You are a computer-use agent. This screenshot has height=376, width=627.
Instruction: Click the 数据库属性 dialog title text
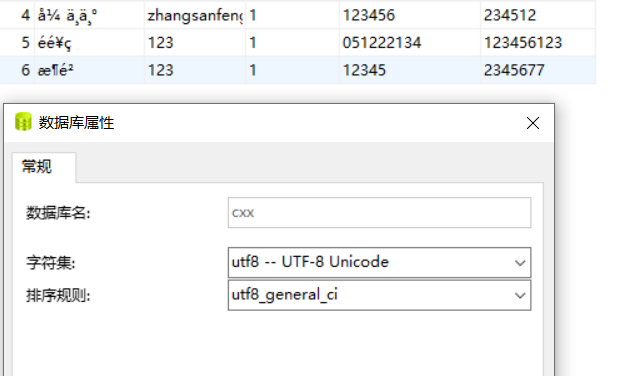click(76, 123)
